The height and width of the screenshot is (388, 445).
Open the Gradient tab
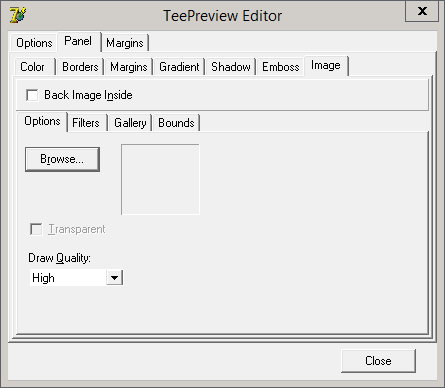coord(179,67)
